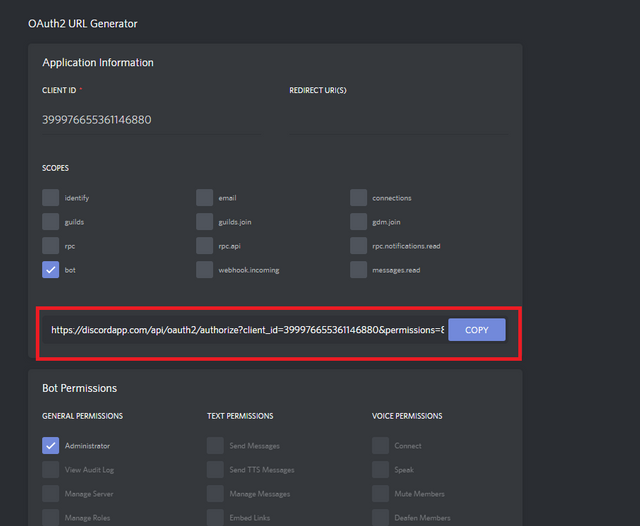Viewport: 640px width, 526px height.
Task: Tick the connections scope checkbox
Action: (x=358, y=198)
